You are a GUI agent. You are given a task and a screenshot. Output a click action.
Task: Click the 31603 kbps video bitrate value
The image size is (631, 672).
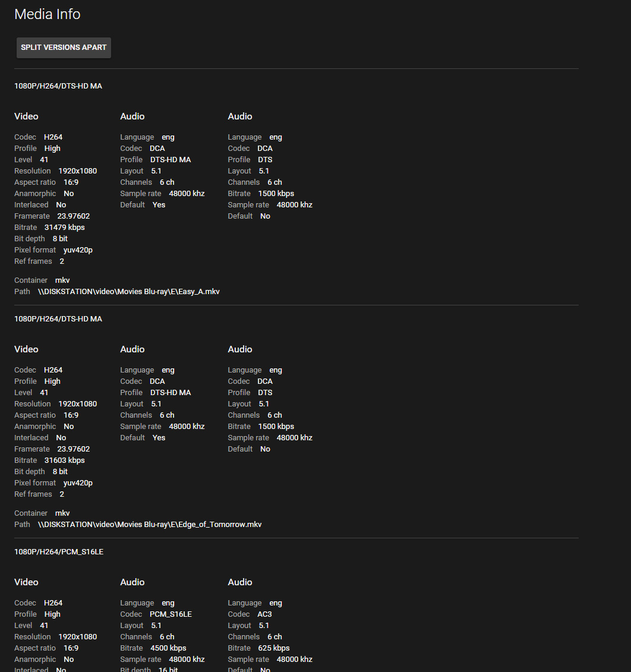(64, 460)
